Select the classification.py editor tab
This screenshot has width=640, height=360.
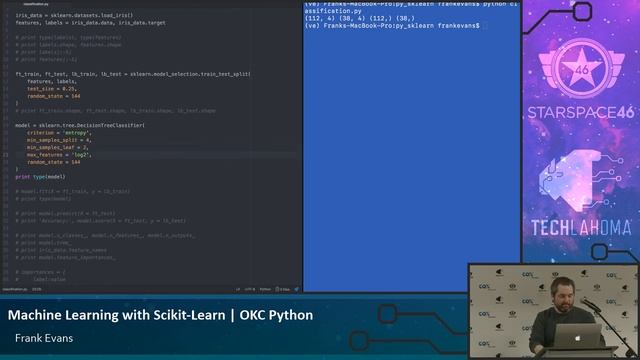(36, 4)
